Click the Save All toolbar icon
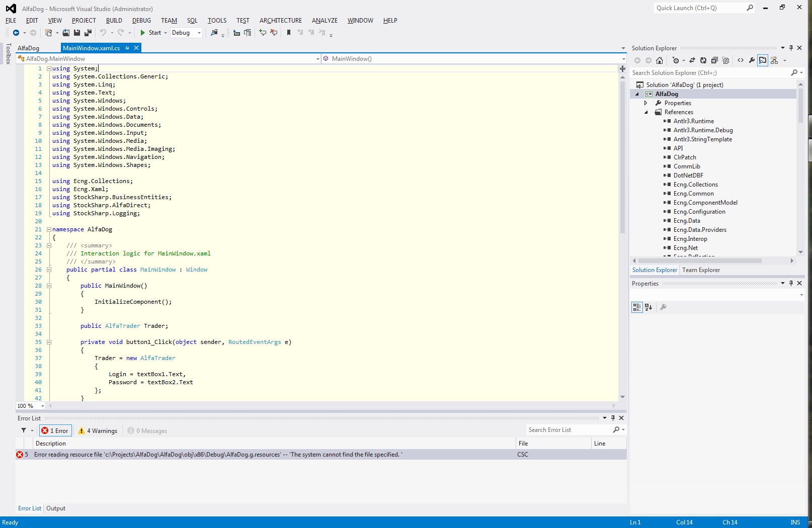Screen dimensions: 812x528 coord(88,33)
